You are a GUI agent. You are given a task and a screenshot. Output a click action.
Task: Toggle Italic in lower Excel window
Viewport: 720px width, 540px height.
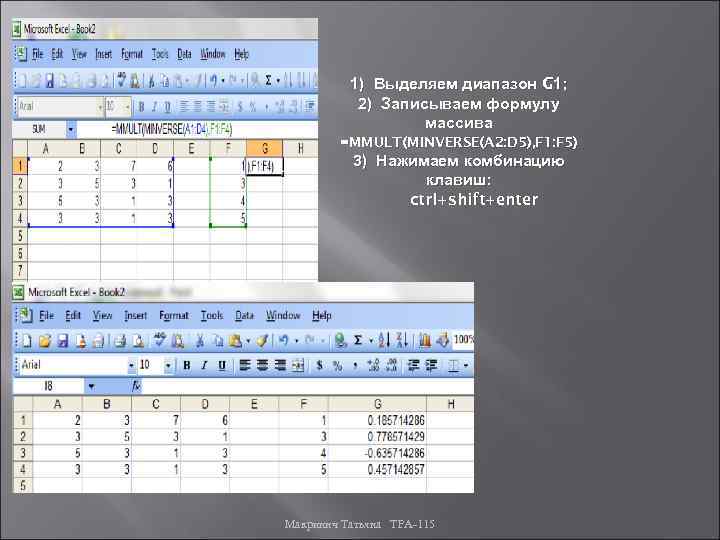204,366
